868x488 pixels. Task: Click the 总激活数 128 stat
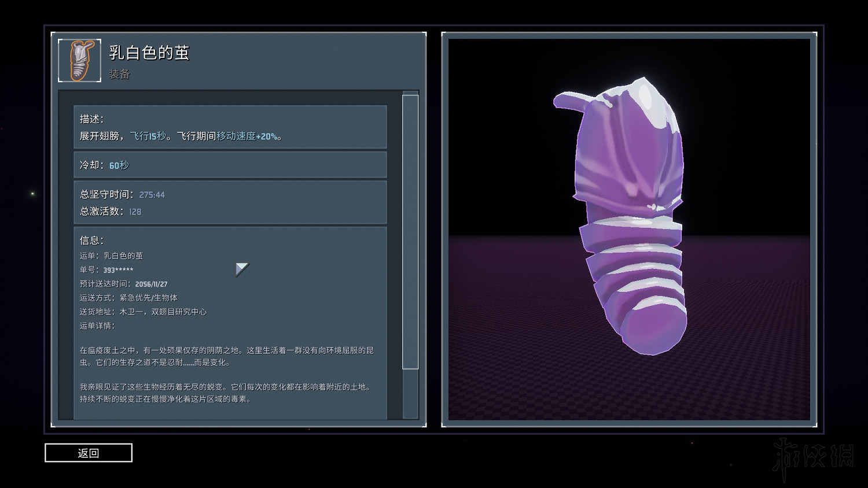coord(111,212)
